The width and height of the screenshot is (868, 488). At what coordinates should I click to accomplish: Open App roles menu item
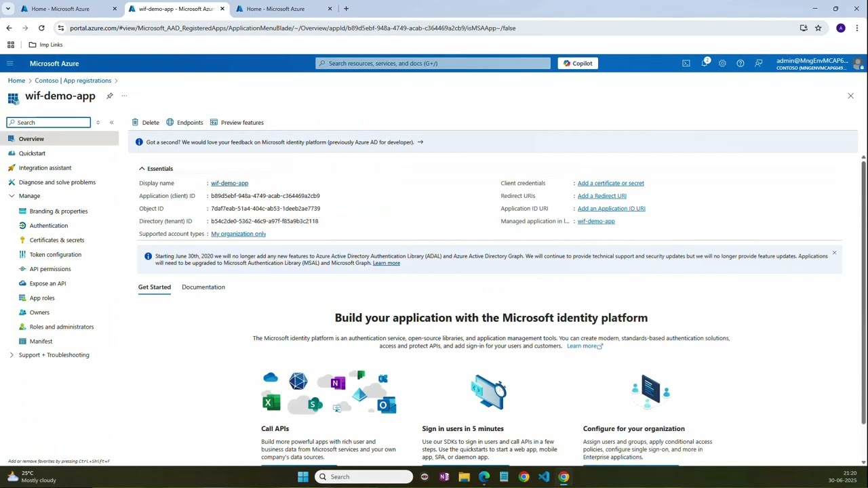pos(42,298)
